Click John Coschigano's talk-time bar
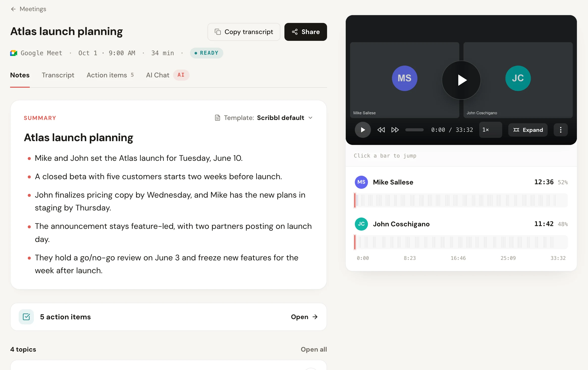588x370 pixels. click(461, 242)
